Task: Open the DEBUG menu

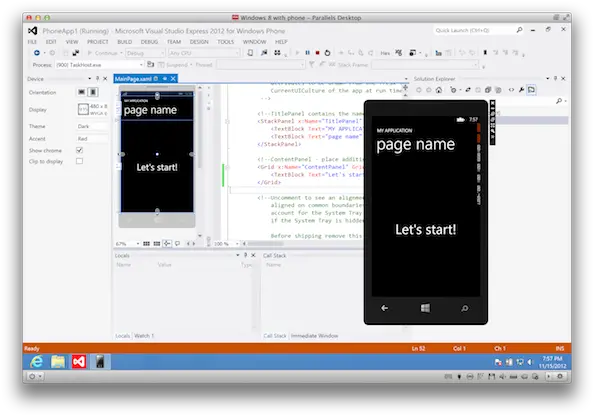Action: (x=149, y=42)
